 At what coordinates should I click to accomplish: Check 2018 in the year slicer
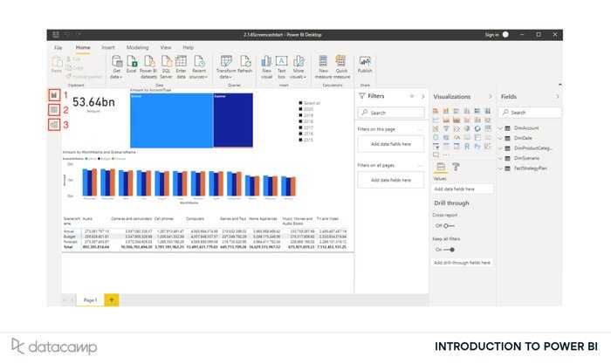click(x=300, y=121)
